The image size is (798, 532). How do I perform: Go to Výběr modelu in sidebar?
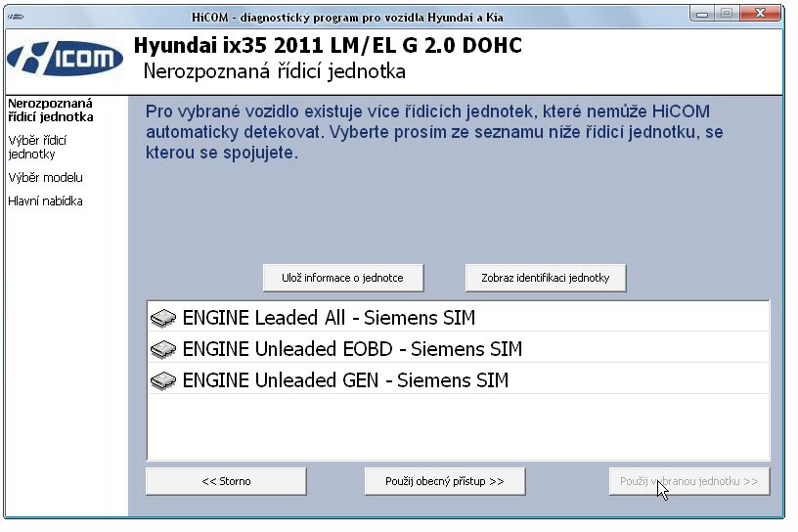(45, 178)
